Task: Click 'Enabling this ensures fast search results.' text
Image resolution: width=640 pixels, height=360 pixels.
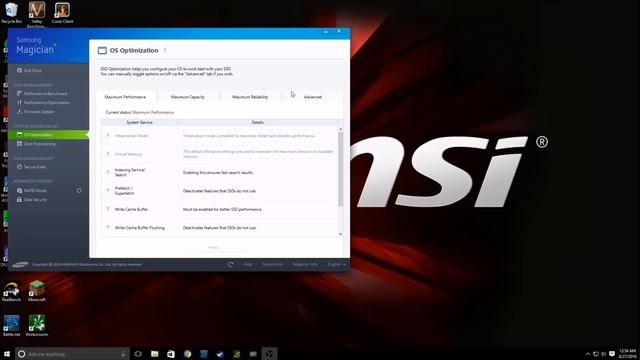Action: 218,173
